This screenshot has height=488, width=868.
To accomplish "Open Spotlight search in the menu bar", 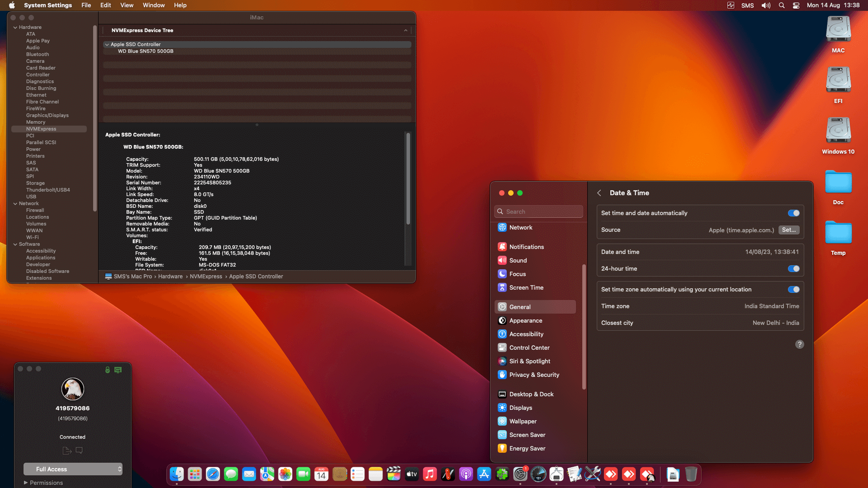I will coord(781,5).
